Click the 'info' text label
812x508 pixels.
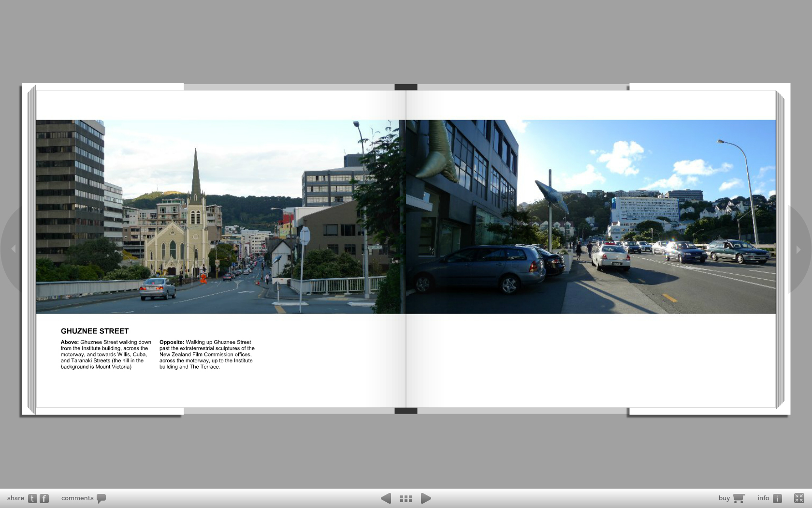pos(763,498)
